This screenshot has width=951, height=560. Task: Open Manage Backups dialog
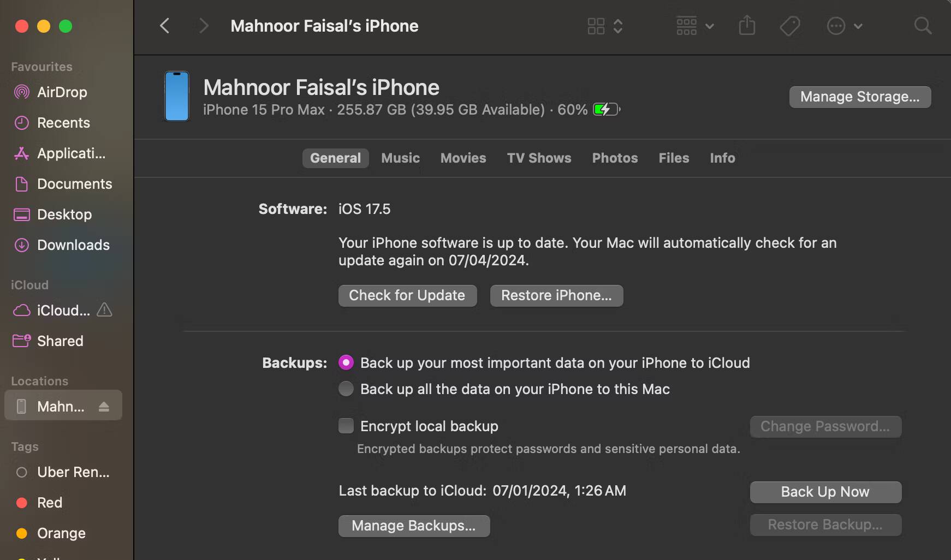[414, 526]
